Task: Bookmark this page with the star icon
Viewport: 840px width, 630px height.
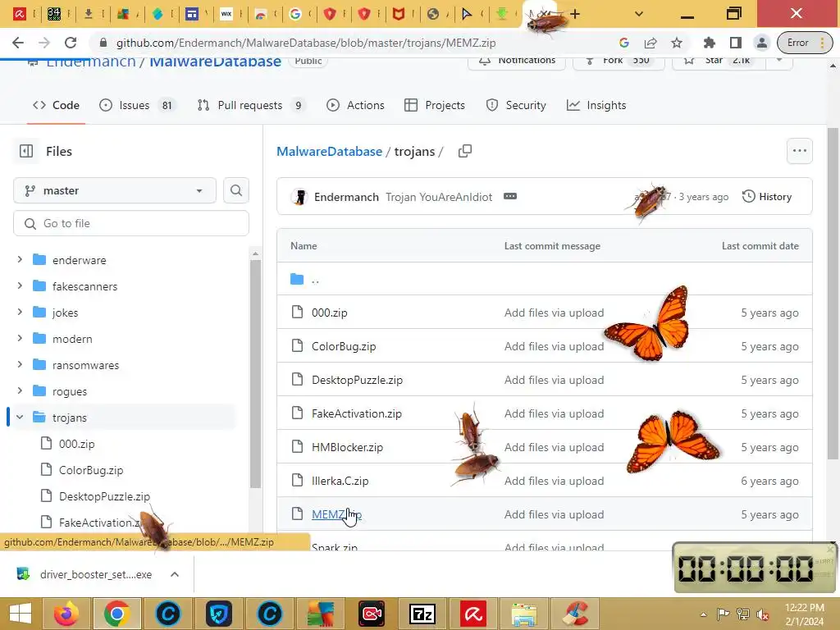Action: [677, 43]
